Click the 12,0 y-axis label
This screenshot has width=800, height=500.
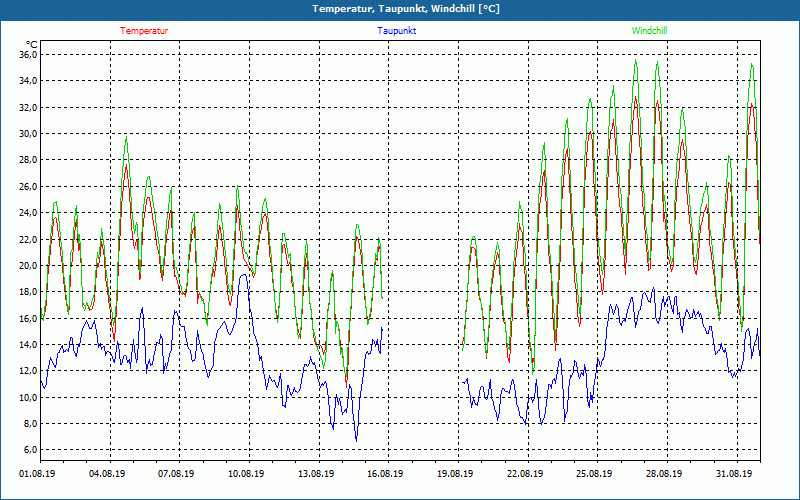(x=28, y=371)
